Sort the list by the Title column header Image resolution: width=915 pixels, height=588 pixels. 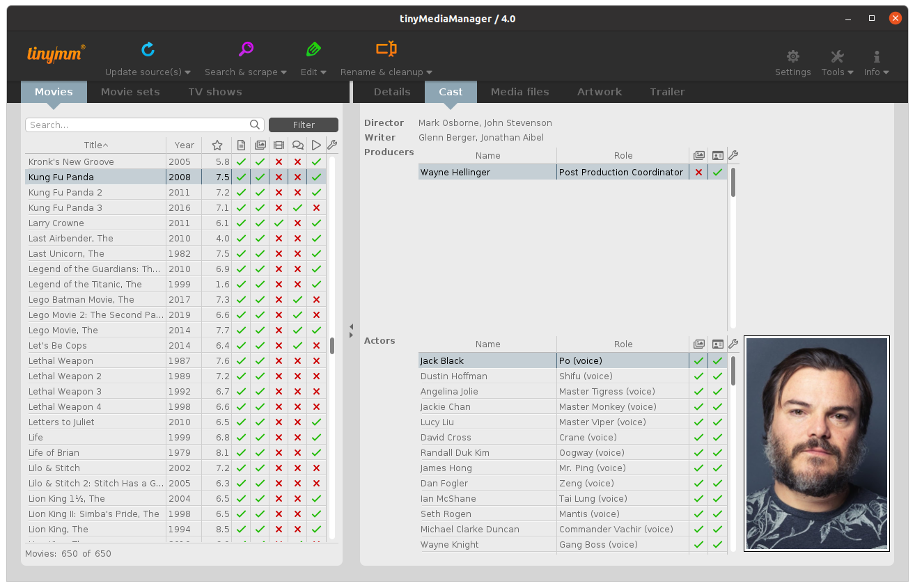[x=95, y=145]
